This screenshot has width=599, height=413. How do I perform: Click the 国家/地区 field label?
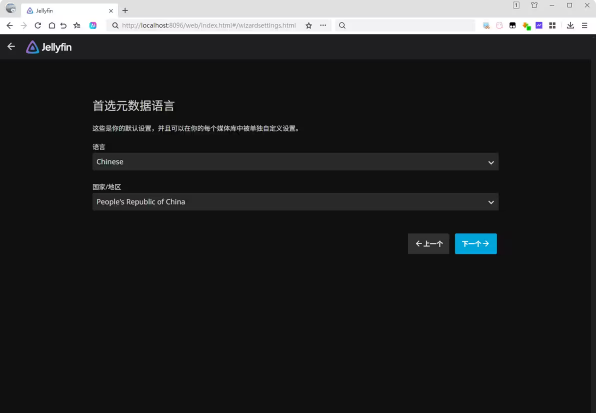107,187
